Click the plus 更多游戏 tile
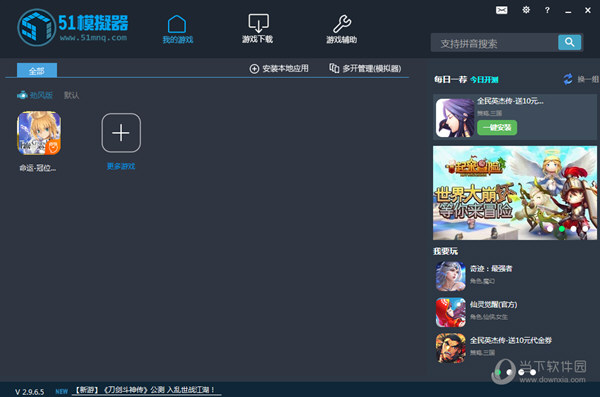This screenshot has height=397, width=600. 121,133
